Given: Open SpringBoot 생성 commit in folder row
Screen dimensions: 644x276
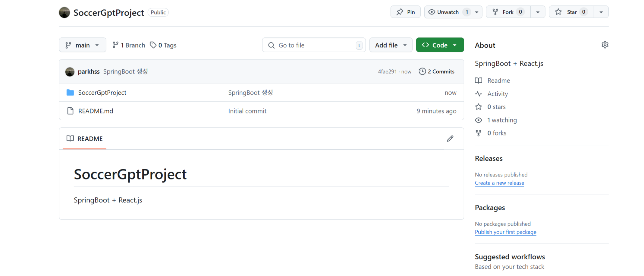Looking at the screenshot, I should [250, 93].
